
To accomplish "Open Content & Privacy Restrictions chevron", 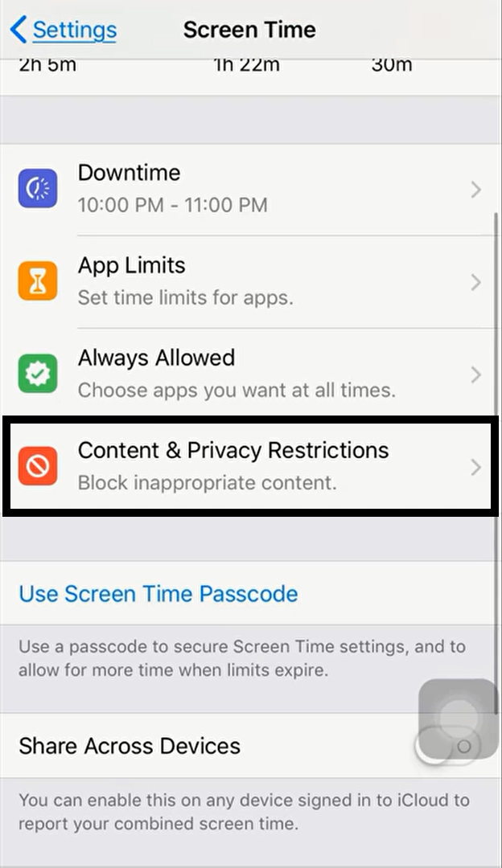I will click(x=476, y=467).
